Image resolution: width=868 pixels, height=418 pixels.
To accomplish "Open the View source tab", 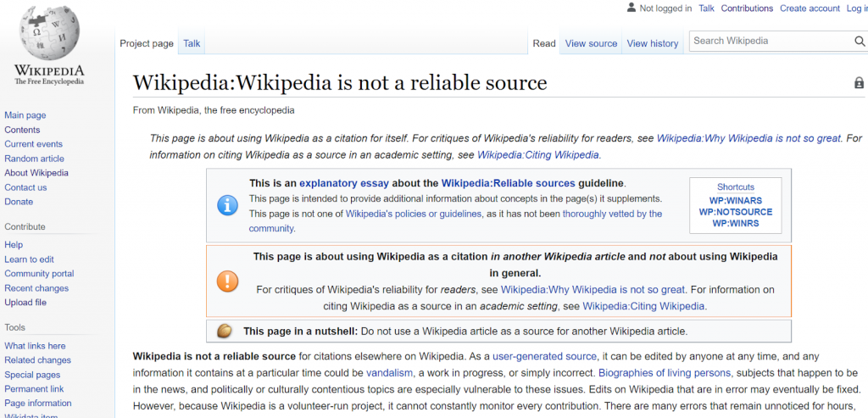I will pyautogui.click(x=591, y=43).
